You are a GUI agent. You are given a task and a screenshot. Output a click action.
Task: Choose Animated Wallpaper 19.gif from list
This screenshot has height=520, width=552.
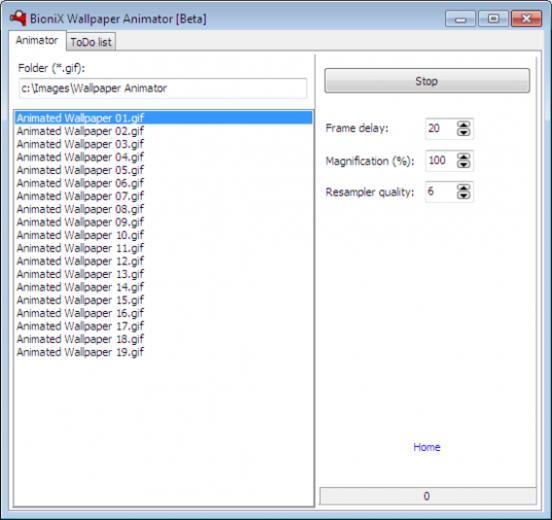coord(163,352)
